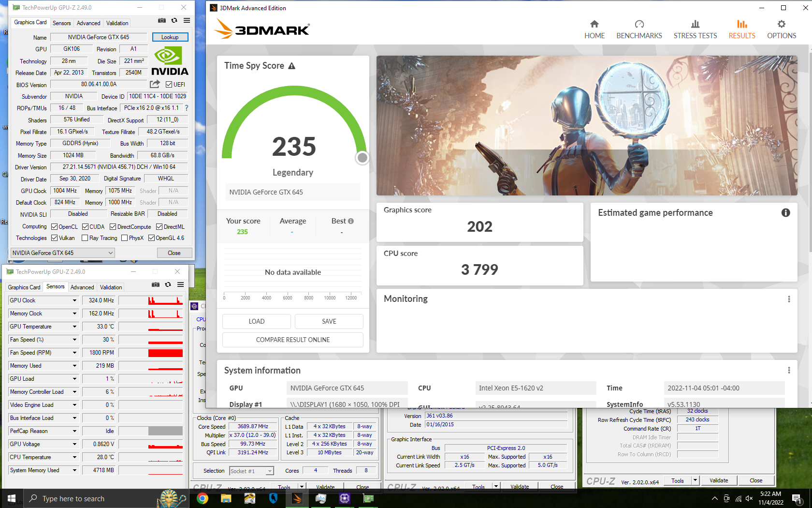Open Google Chrome from taskbar

[203, 498]
